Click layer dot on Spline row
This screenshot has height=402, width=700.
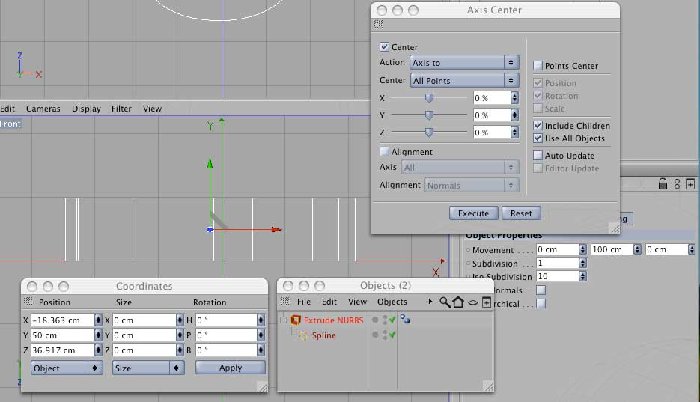pyautogui.click(x=375, y=335)
